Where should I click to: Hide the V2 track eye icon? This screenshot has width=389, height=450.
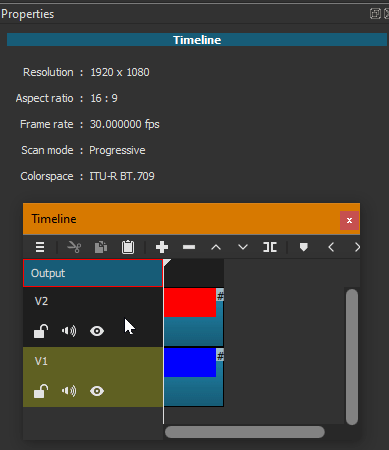(x=97, y=331)
